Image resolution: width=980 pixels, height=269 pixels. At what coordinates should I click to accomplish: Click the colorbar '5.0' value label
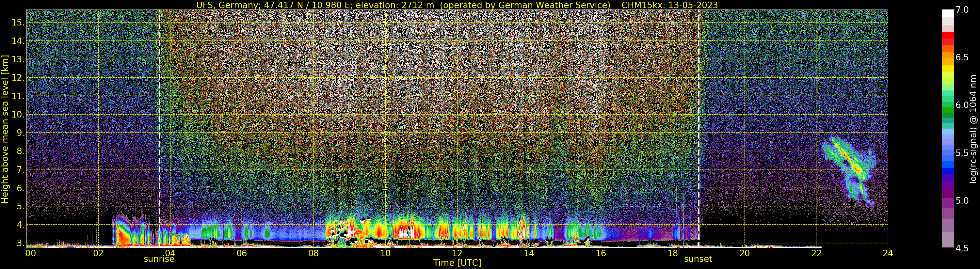[x=962, y=200]
